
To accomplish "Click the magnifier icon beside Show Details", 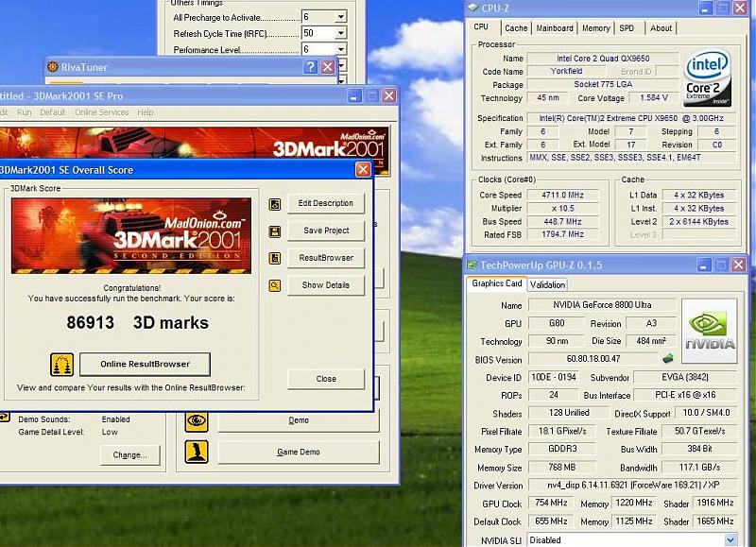I will click(x=274, y=286).
